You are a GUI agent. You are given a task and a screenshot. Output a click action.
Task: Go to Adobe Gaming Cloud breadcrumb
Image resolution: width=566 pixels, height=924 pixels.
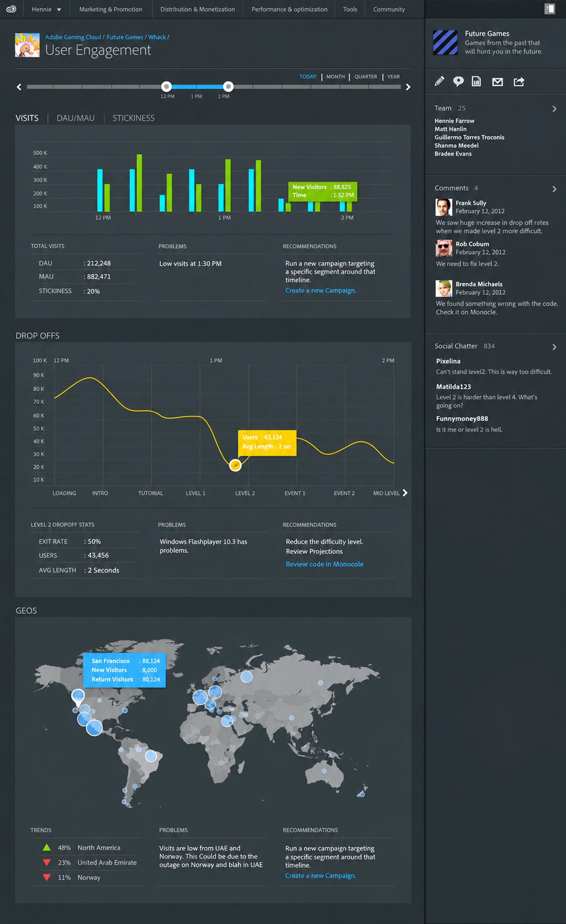coord(73,37)
